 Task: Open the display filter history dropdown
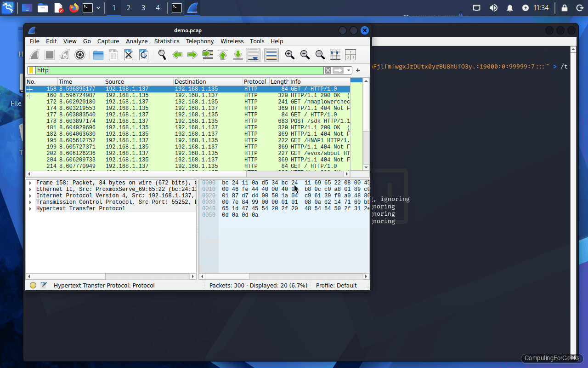tap(348, 70)
